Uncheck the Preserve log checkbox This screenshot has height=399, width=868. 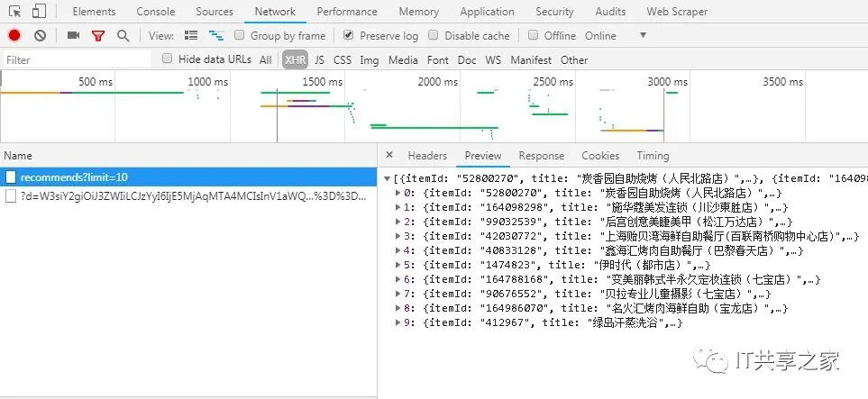[348, 35]
